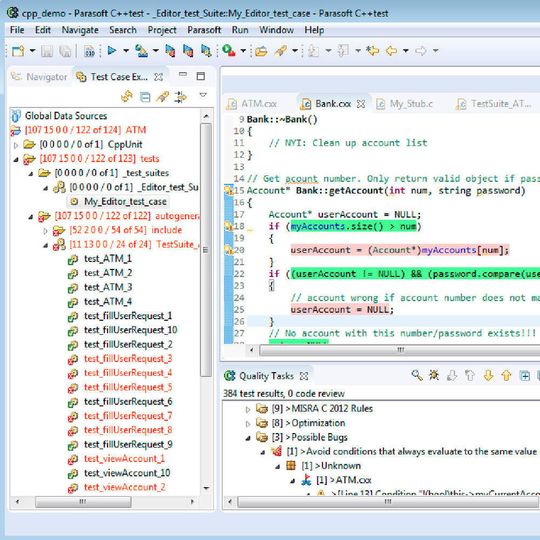This screenshot has width=540, height=540.
Task: Click the code editor horizontal scrollbar
Action: coord(399,351)
